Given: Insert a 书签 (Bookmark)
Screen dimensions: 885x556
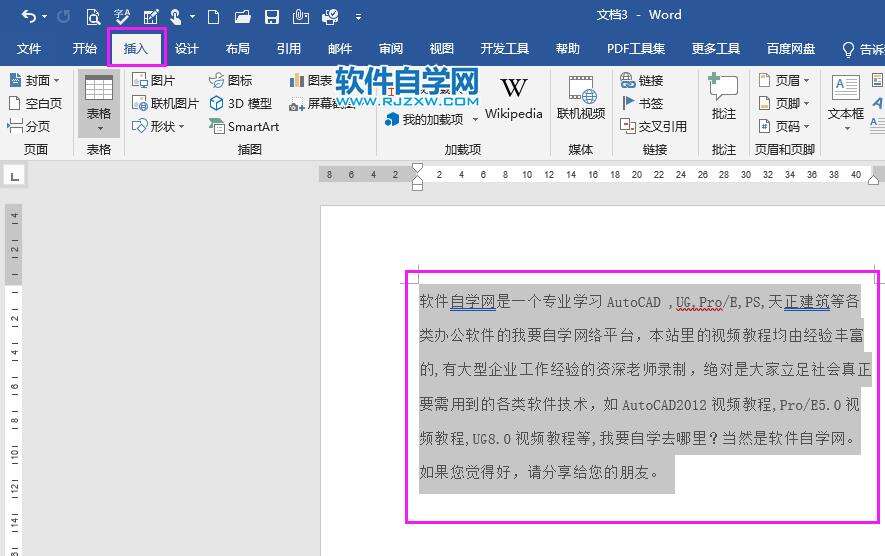Looking at the screenshot, I should [642, 103].
